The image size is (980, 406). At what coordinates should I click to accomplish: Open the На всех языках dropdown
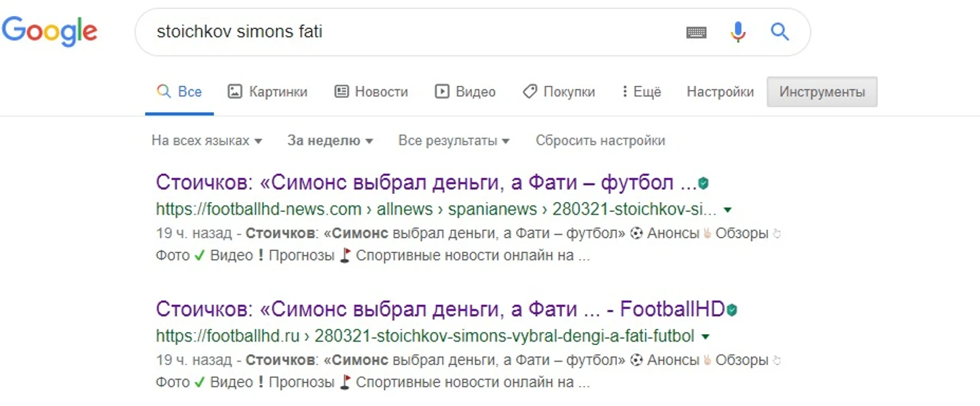point(207,141)
